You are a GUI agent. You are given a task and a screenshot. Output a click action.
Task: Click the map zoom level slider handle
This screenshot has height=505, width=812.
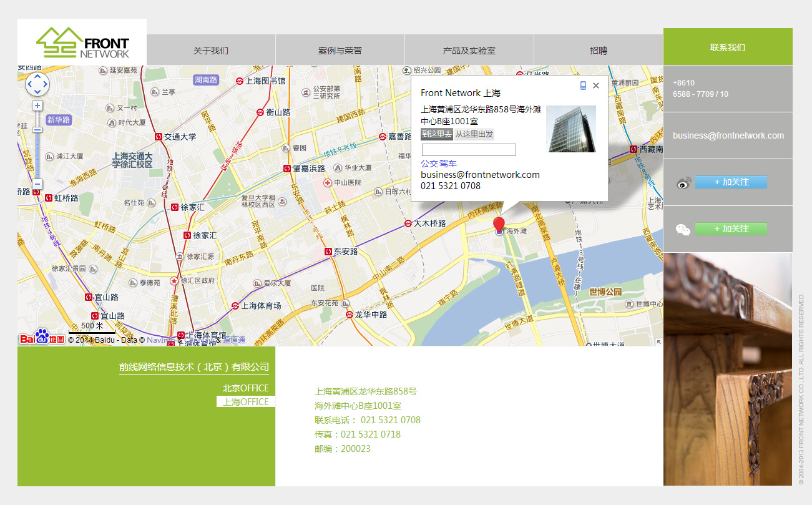coord(37,130)
